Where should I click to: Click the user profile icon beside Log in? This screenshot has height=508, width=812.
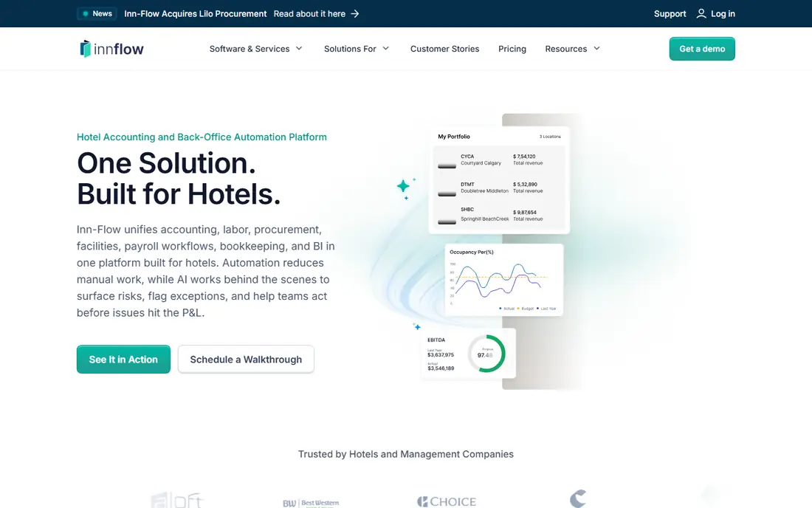[701, 13]
